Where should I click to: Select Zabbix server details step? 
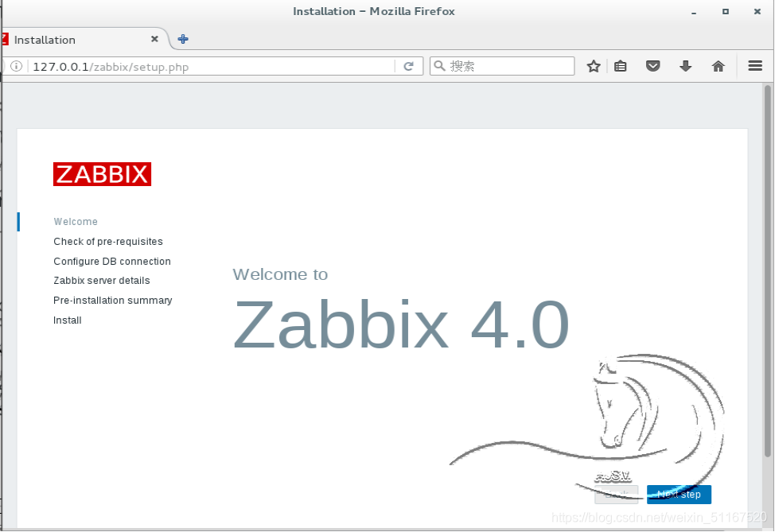[102, 281]
